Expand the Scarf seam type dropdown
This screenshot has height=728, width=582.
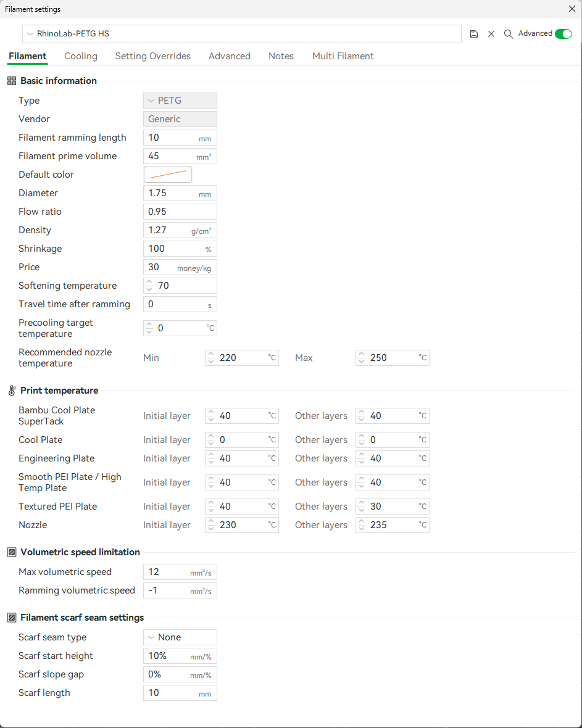tap(180, 637)
